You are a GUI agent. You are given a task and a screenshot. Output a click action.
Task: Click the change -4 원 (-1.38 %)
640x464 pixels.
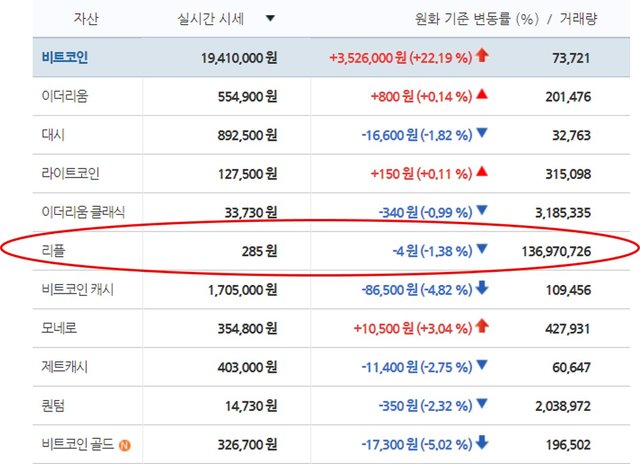click(433, 251)
